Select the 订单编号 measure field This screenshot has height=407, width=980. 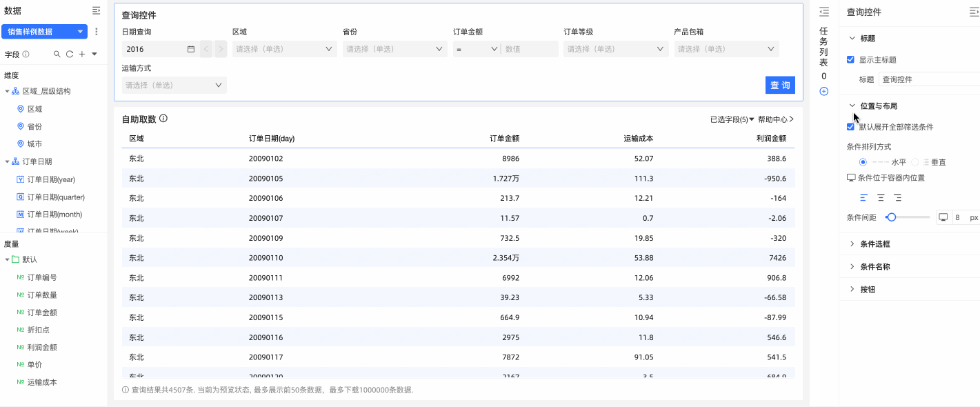coord(42,277)
